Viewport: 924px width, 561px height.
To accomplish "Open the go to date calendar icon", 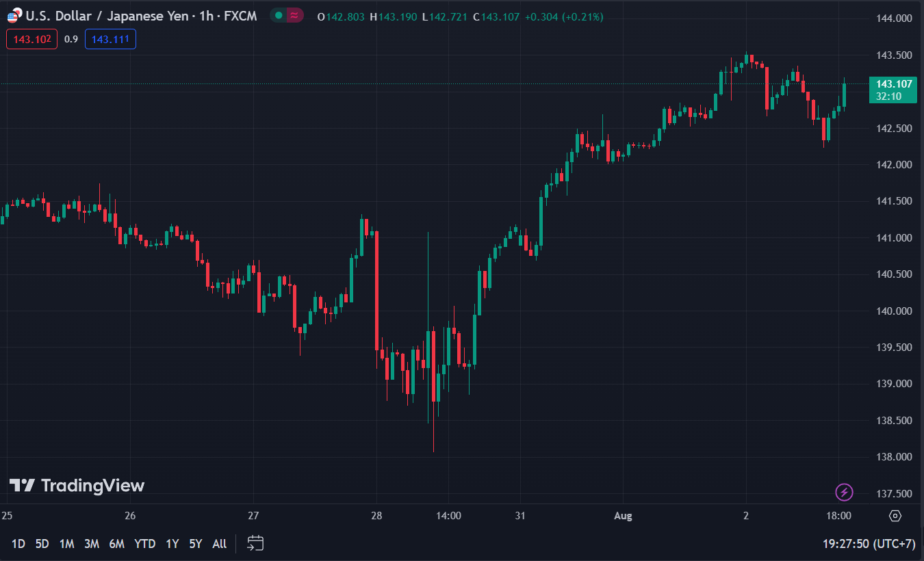I will [255, 544].
